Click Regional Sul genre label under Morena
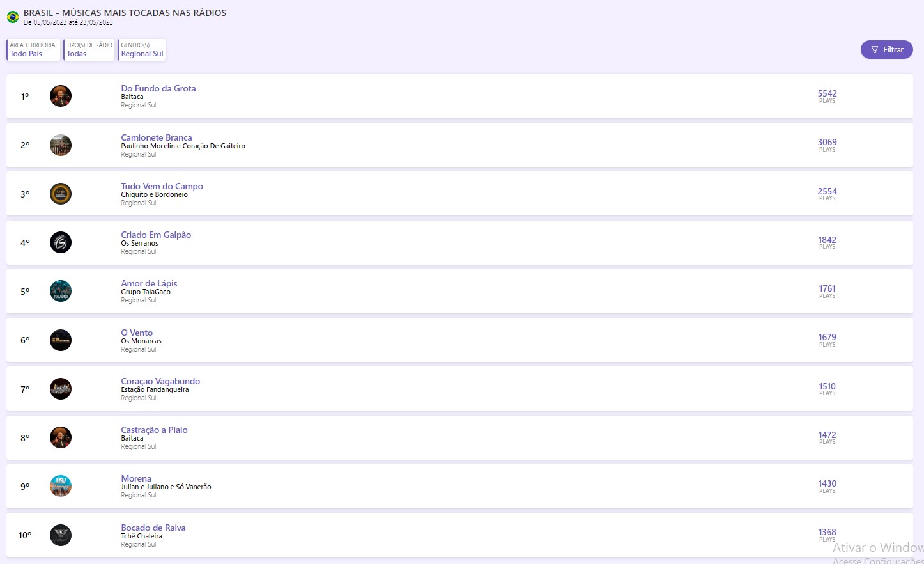 139,496
